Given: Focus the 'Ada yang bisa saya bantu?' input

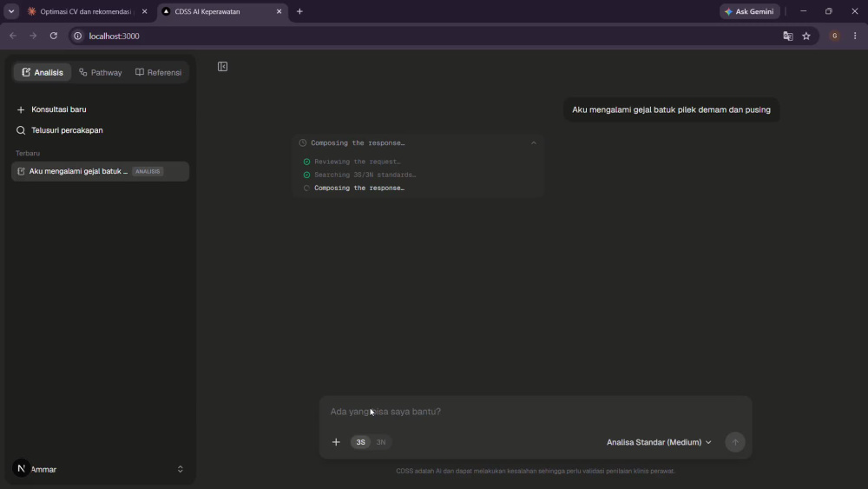Looking at the screenshot, I should pyautogui.click(x=536, y=412).
